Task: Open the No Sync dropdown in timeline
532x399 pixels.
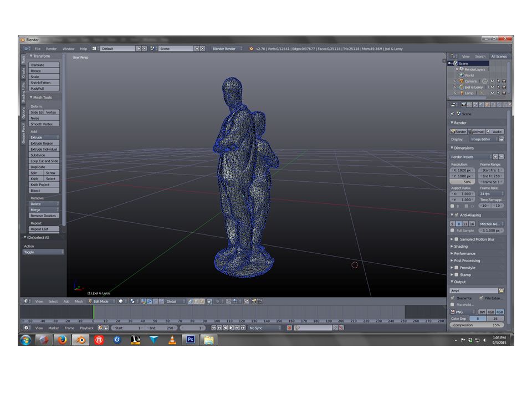Action: pos(265,328)
